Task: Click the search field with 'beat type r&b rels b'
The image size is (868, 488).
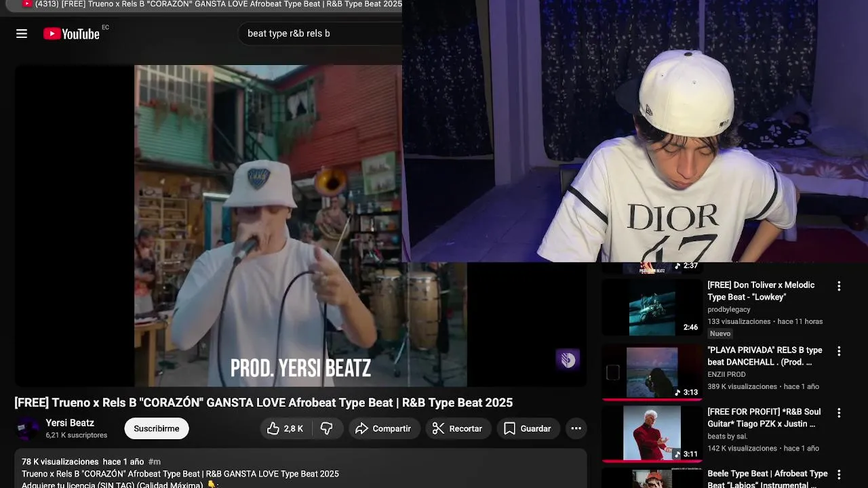Action: coord(319,33)
